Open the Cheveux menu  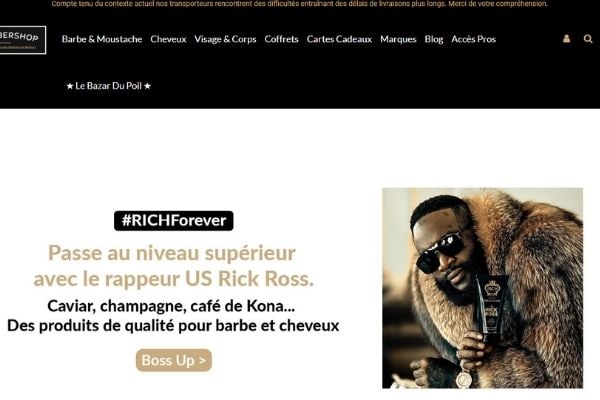(x=168, y=39)
